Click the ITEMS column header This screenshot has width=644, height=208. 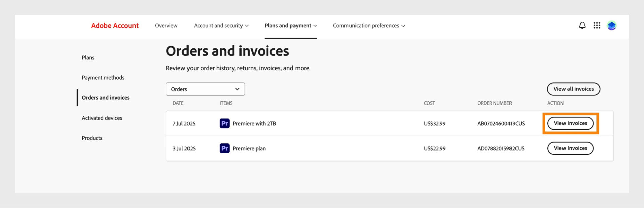click(x=226, y=103)
